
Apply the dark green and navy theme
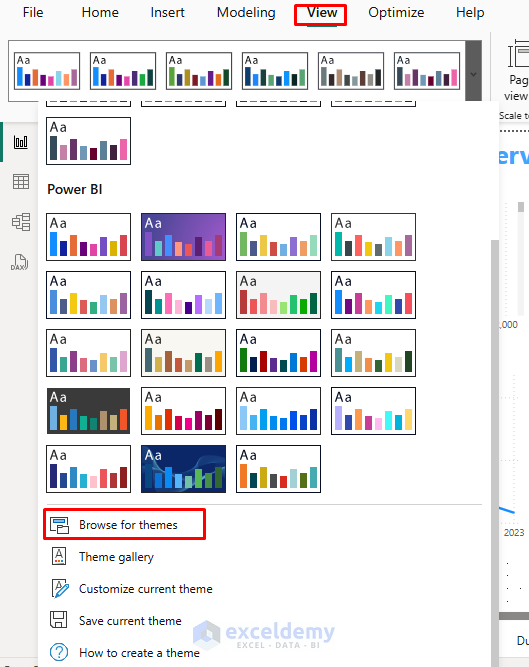(x=278, y=353)
